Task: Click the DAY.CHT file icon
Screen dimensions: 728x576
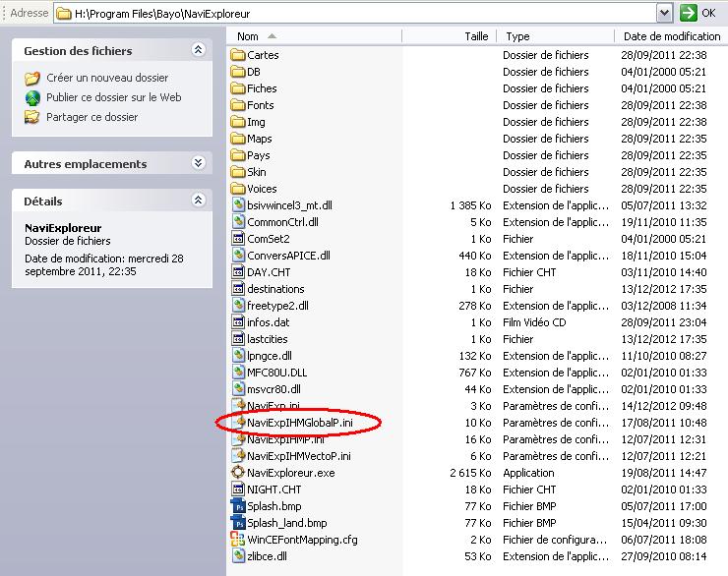Action: coord(238,271)
